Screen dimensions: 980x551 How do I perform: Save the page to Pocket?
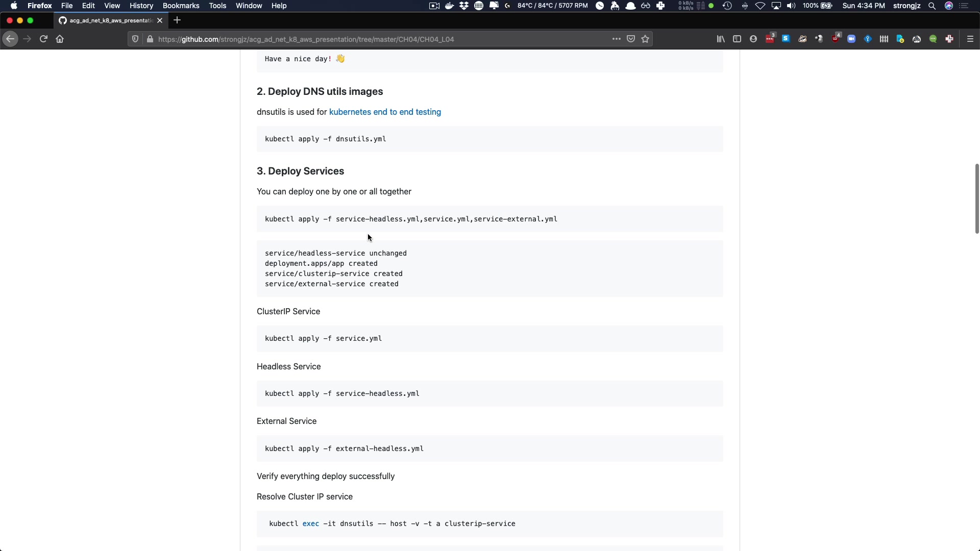click(x=631, y=39)
